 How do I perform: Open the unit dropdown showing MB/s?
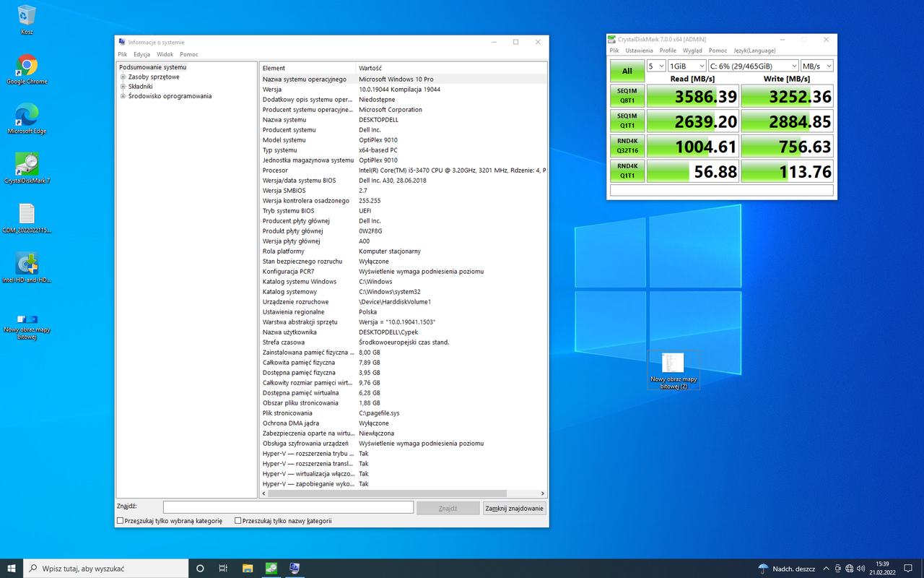816,66
